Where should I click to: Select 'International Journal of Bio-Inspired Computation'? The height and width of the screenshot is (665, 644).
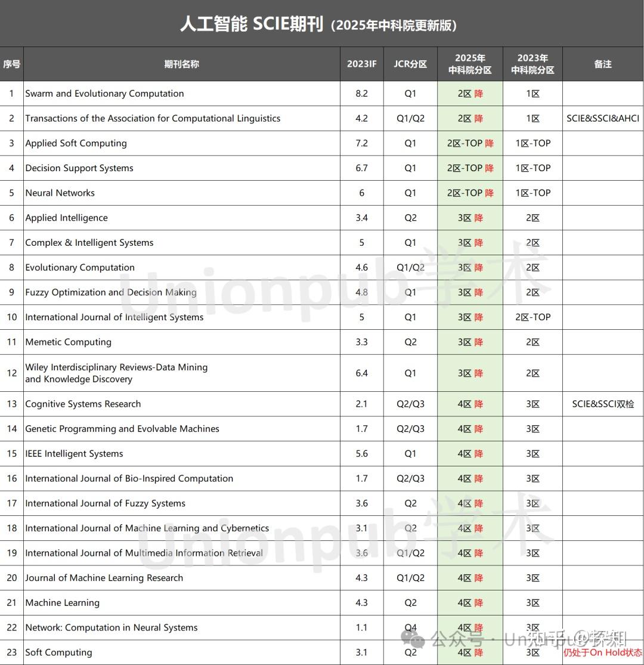[x=129, y=478]
